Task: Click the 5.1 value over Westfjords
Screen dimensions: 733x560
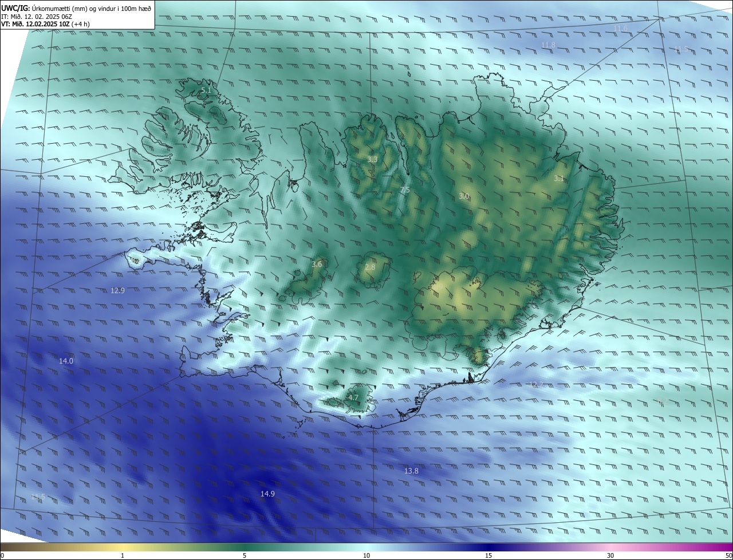Action: click(206, 90)
